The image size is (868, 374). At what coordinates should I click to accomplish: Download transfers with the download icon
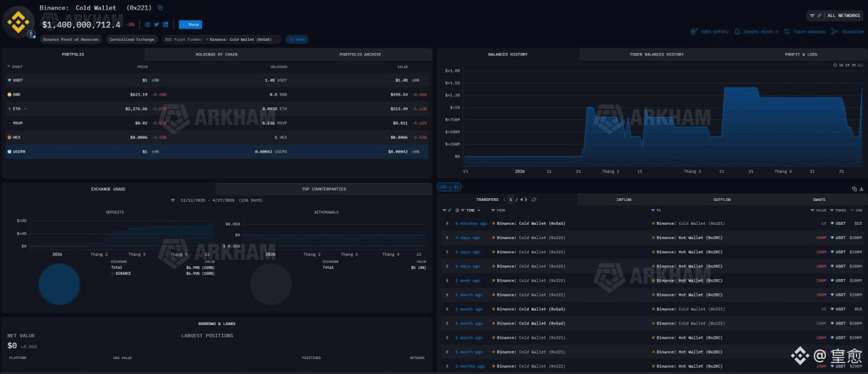[x=861, y=189]
